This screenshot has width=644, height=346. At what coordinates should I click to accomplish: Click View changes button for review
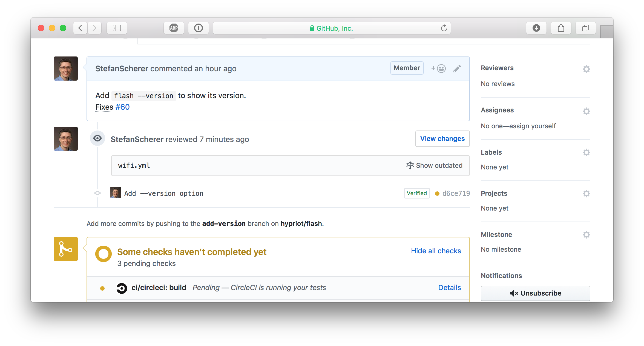click(x=442, y=139)
